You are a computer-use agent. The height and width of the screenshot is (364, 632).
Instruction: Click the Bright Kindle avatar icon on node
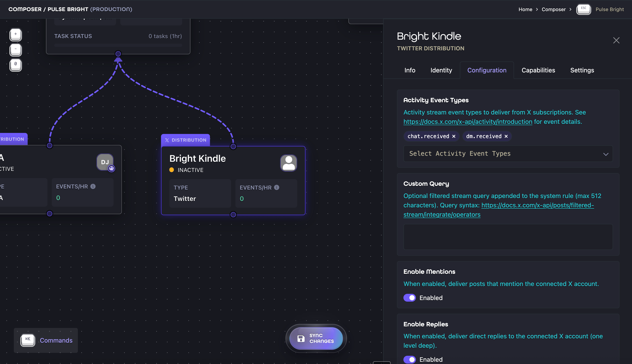[x=289, y=163]
